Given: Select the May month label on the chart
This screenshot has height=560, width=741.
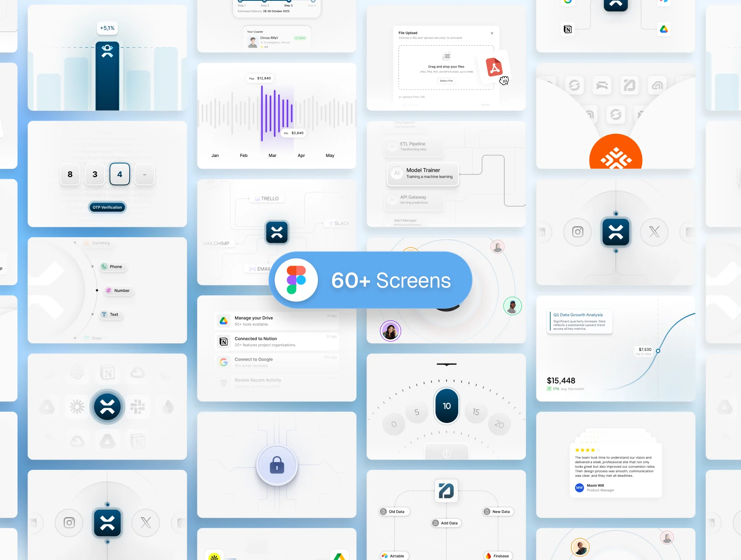Looking at the screenshot, I should click(x=330, y=156).
